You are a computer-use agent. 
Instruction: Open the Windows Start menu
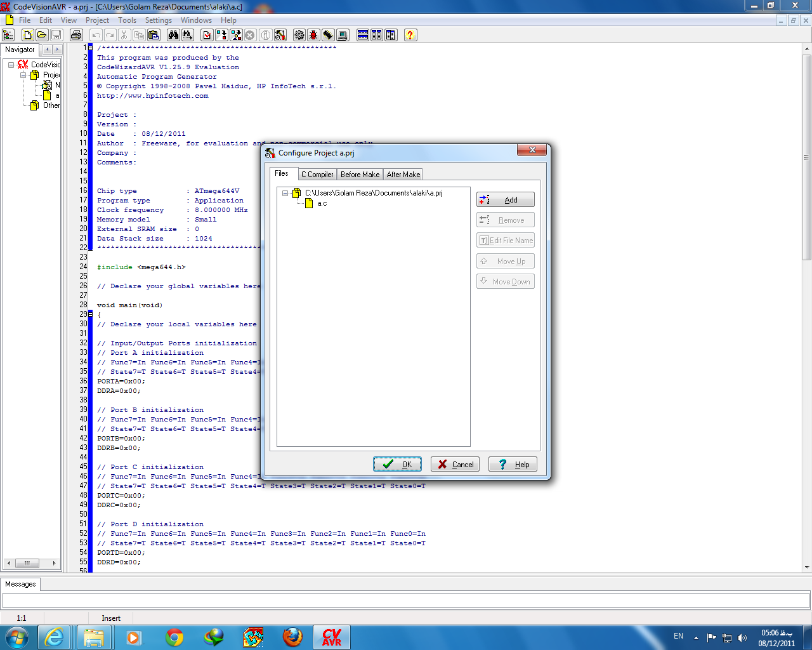coord(17,637)
